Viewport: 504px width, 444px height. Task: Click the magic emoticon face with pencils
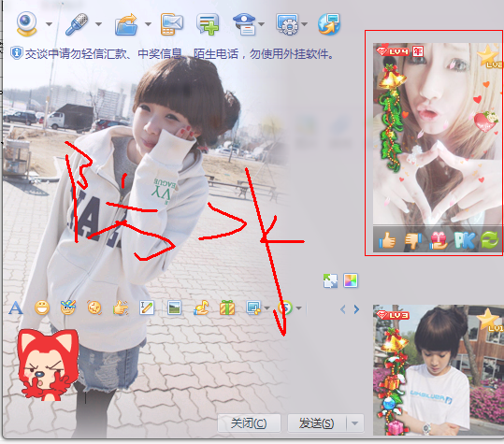tap(68, 308)
